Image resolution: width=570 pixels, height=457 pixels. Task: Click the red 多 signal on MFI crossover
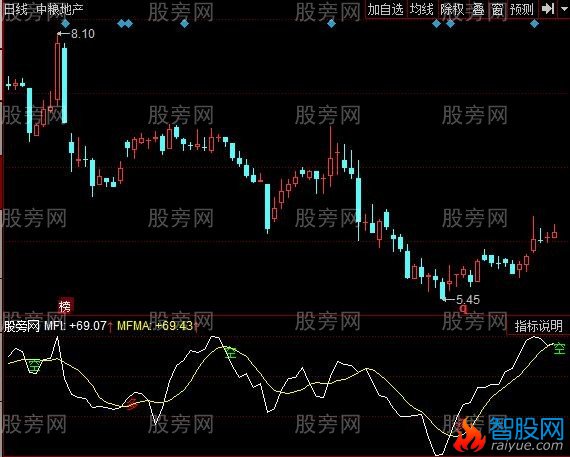click(x=132, y=403)
